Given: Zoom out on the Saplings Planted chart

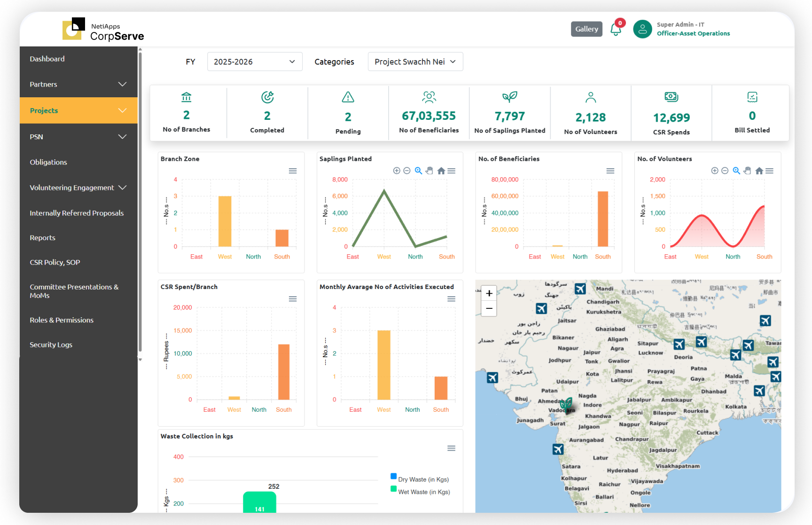Looking at the screenshot, I should click(x=407, y=171).
